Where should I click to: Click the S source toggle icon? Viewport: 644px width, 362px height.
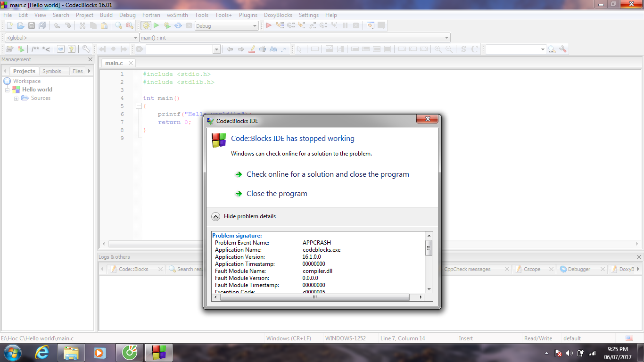coord(463,49)
